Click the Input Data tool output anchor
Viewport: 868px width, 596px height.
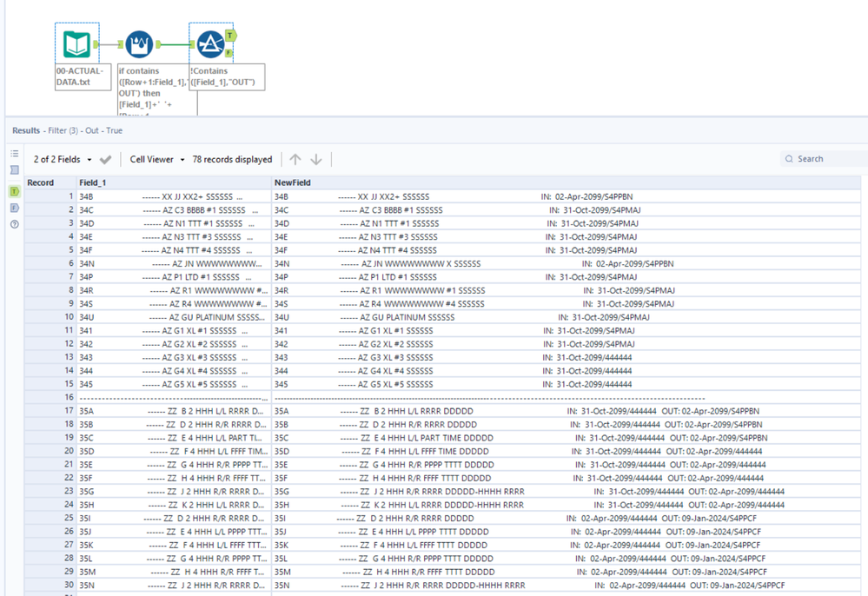click(96, 44)
